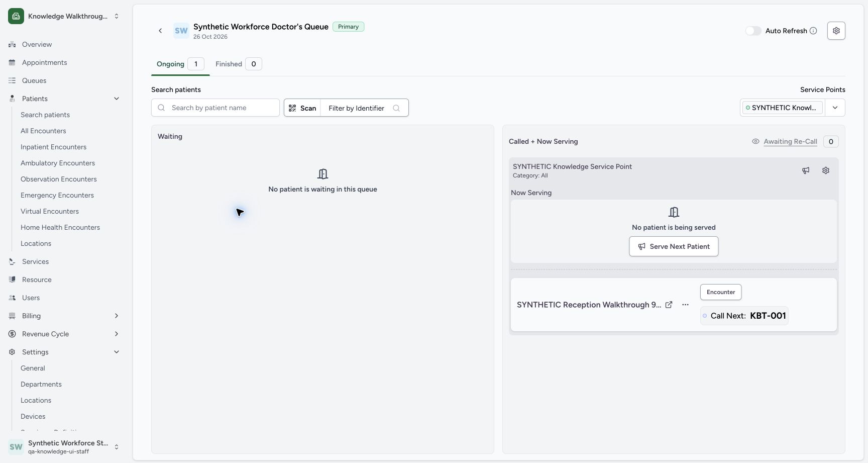Click the SW queue avatar in the header
The height and width of the screenshot is (463, 868).
181,31
